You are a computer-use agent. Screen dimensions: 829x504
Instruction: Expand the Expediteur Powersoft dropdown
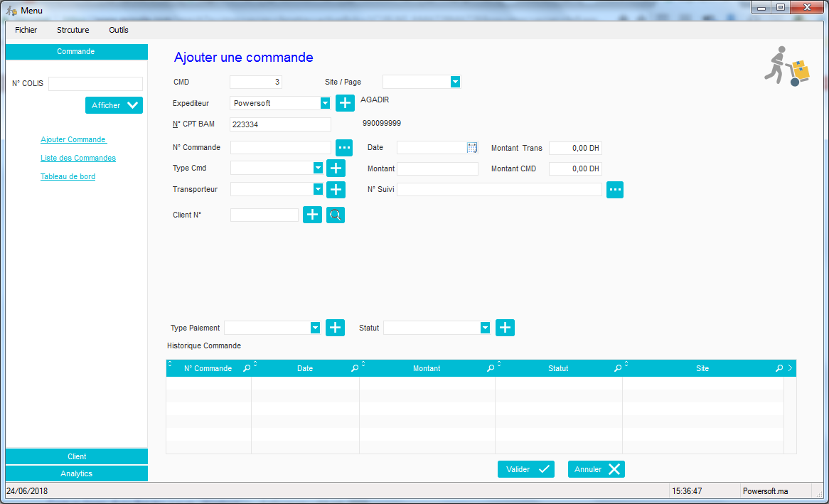(x=325, y=103)
